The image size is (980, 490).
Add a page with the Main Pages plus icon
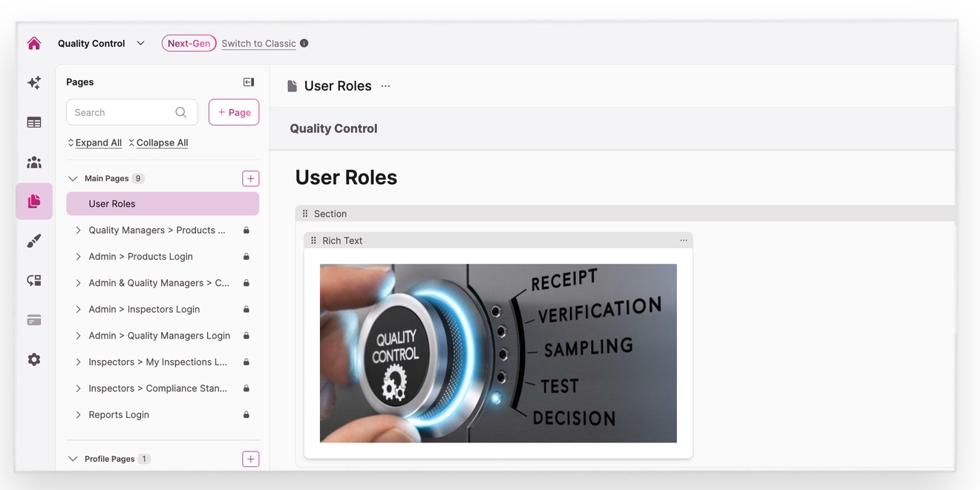(249, 177)
